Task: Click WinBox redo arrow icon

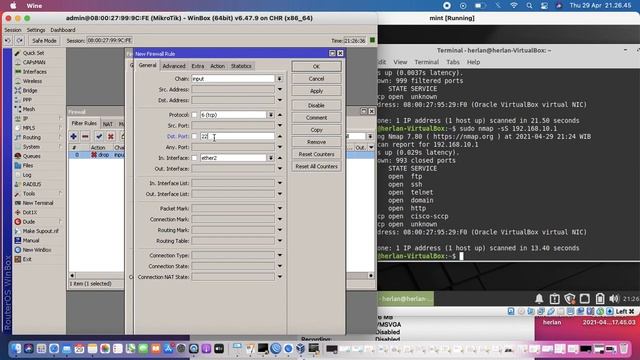Action: pyautogui.click(x=20, y=41)
